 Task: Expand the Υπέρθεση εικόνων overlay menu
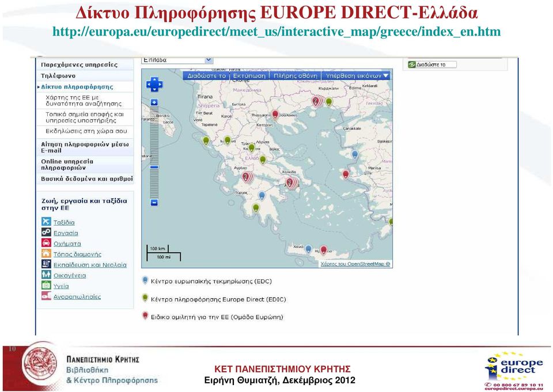(x=357, y=76)
